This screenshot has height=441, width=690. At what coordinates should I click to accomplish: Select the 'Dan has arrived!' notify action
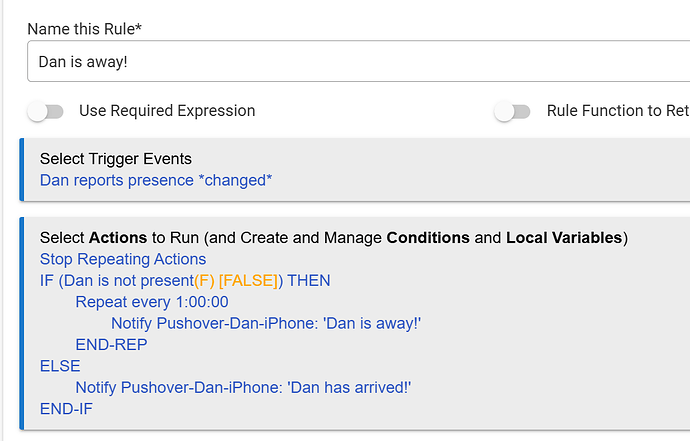click(243, 387)
